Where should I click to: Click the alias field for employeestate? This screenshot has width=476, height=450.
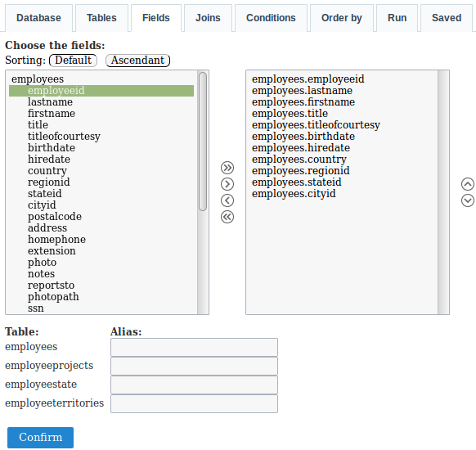pos(194,385)
